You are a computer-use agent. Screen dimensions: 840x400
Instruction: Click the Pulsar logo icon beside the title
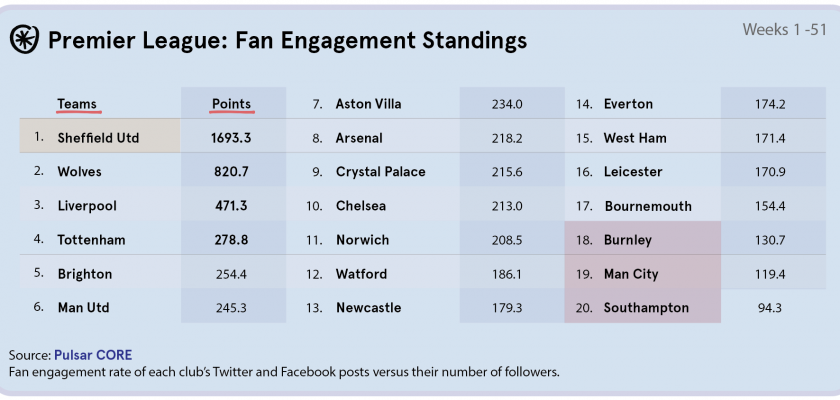pos(24,39)
